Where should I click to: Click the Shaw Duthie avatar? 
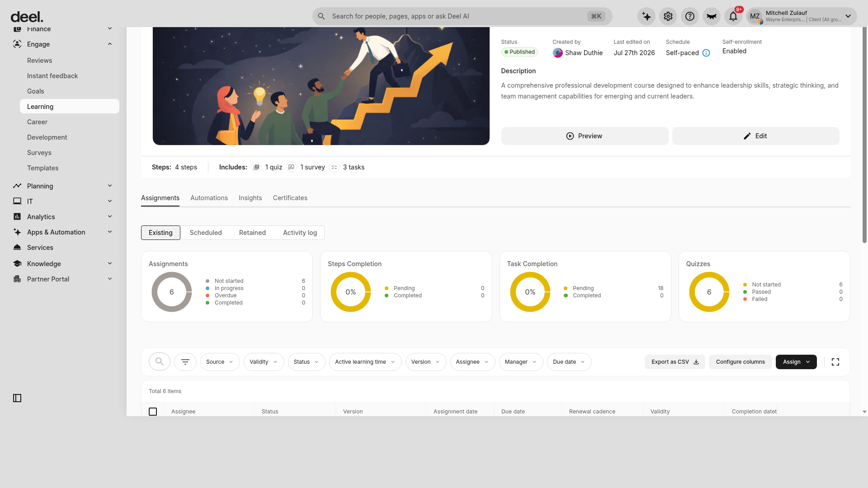click(558, 53)
